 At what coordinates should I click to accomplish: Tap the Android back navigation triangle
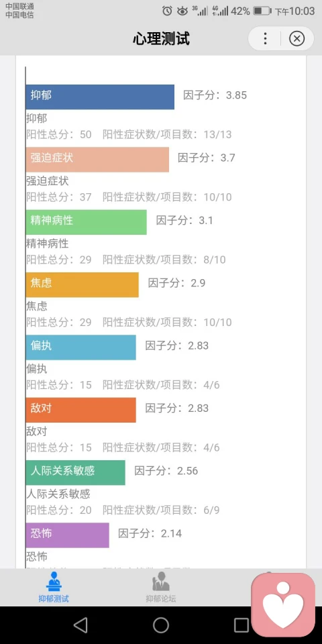80,625
